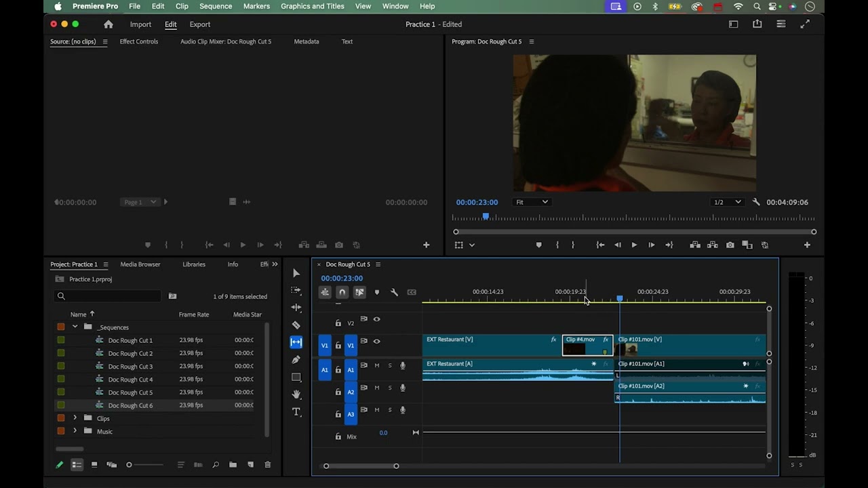
Task: Mute audio track A1
Action: pos(377,365)
